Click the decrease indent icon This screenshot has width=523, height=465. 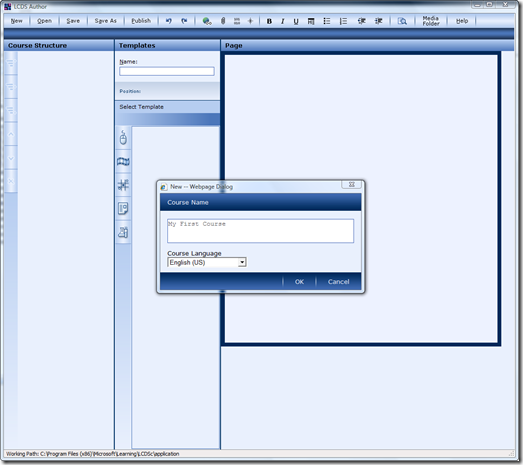pyautogui.click(x=362, y=21)
